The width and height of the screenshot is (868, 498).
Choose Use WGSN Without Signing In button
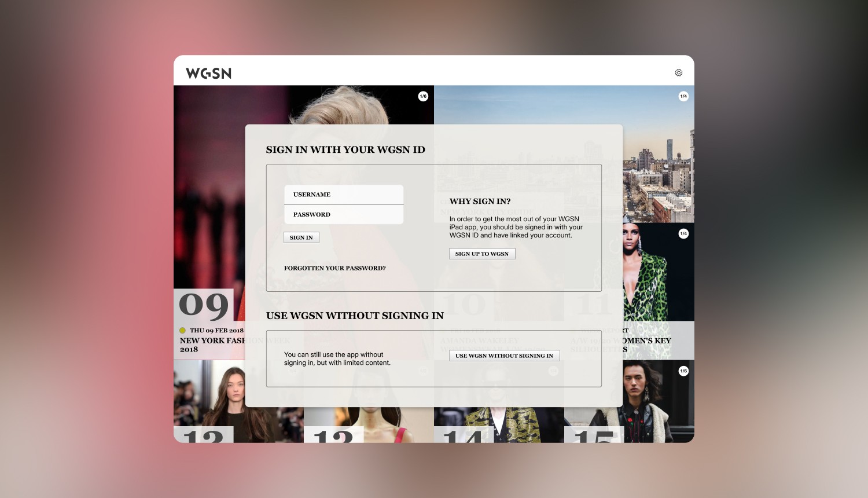tap(504, 356)
